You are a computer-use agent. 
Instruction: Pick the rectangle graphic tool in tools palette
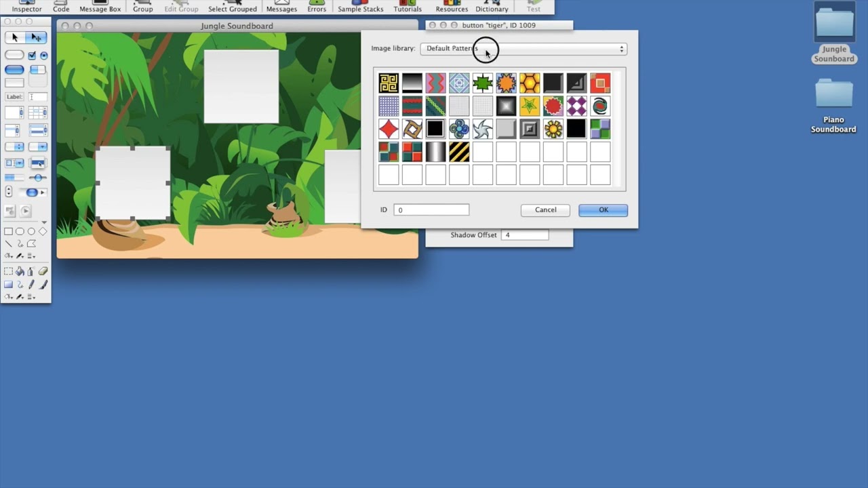[x=8, y=231]
